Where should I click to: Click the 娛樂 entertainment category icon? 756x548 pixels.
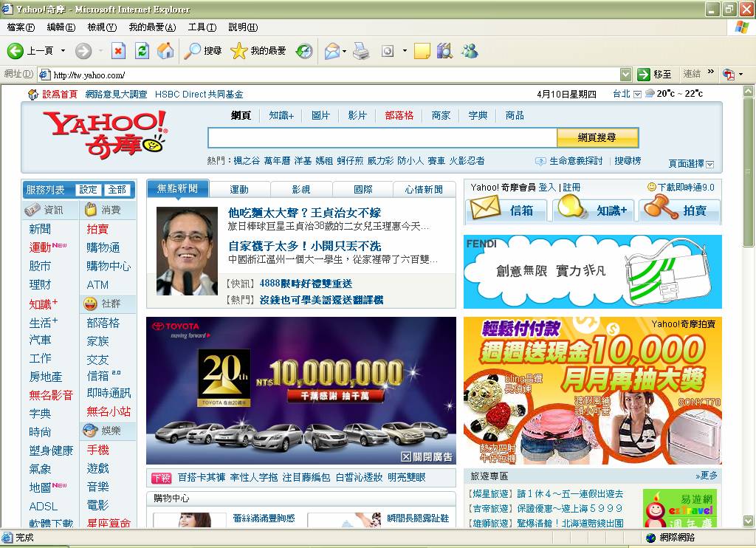click(x=90, y=431)
